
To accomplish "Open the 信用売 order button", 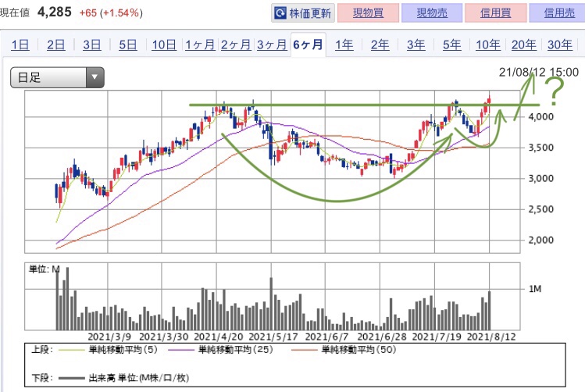I will (558, 13).
